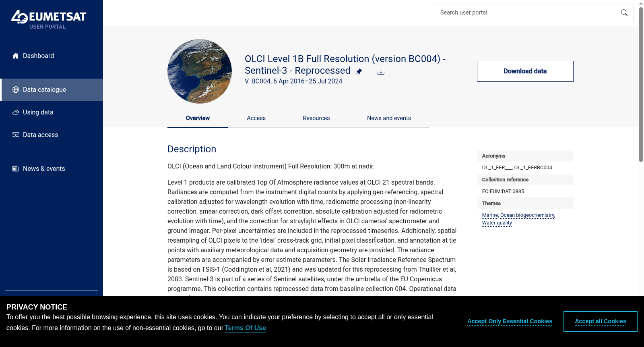
Task: Go to Using data section
Action: [x=52, y=112]
